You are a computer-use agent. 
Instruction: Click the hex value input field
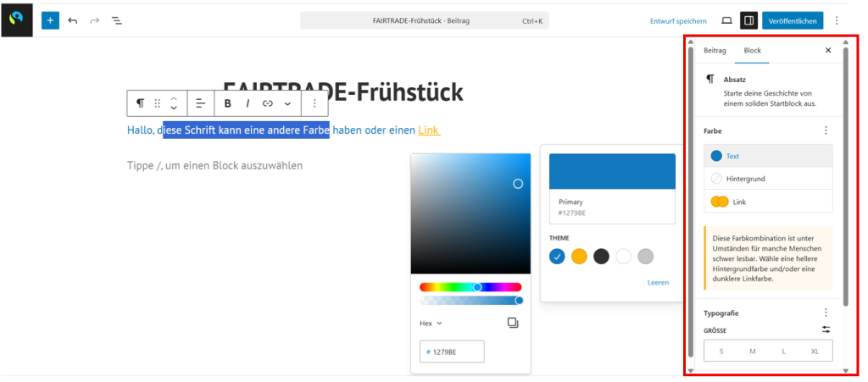(453, 352)
